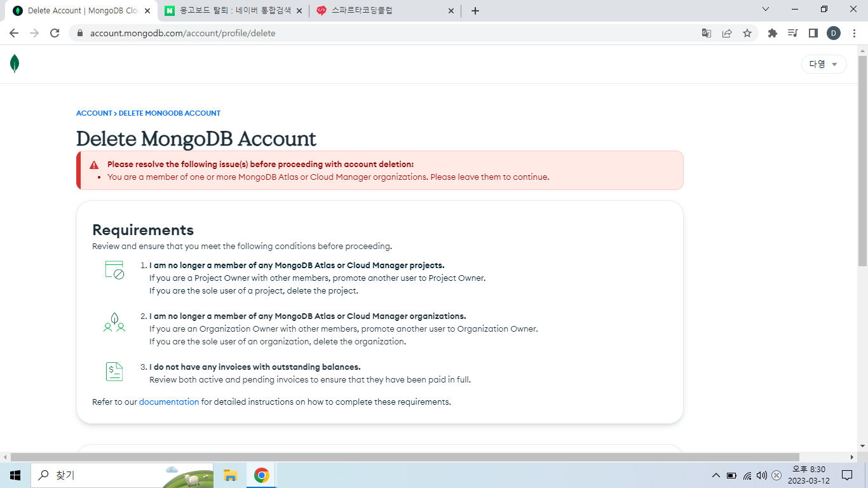Open File Explorer from the taskbar
868x488 pixels.
pyautogui.click(x=230, y=475)
